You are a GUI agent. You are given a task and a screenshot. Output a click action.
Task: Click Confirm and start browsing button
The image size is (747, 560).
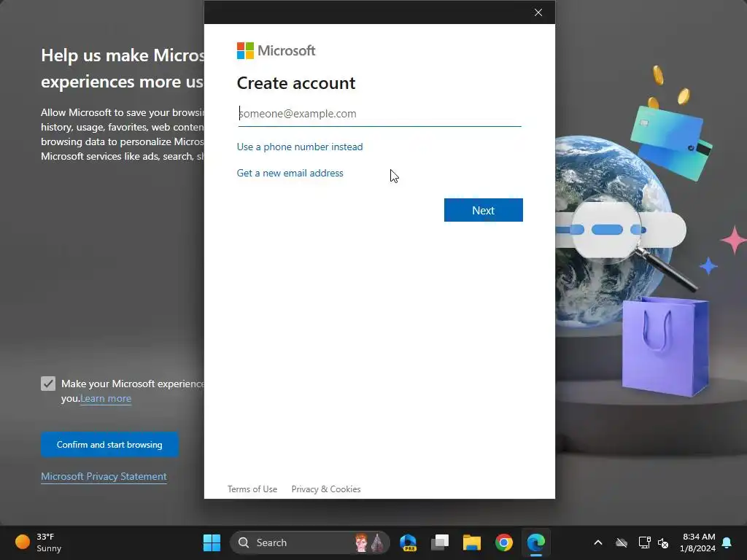click(109, 445)
